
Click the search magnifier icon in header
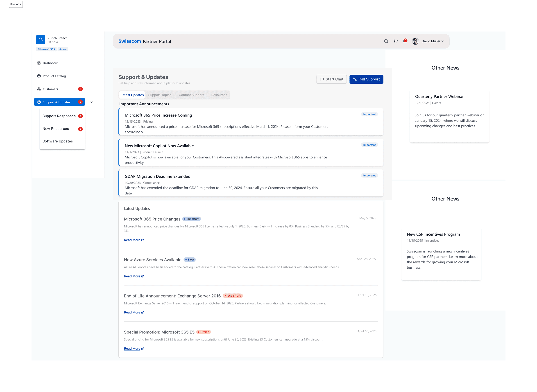386,41
